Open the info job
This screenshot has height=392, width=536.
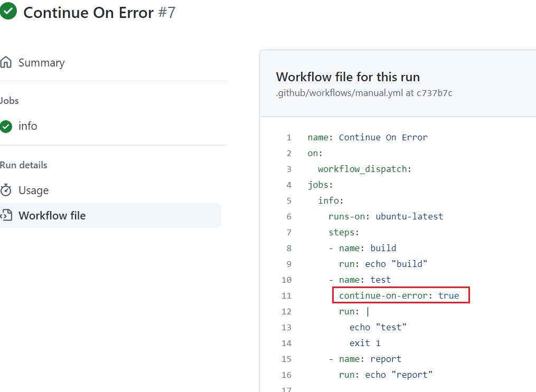tap(27, 126)
